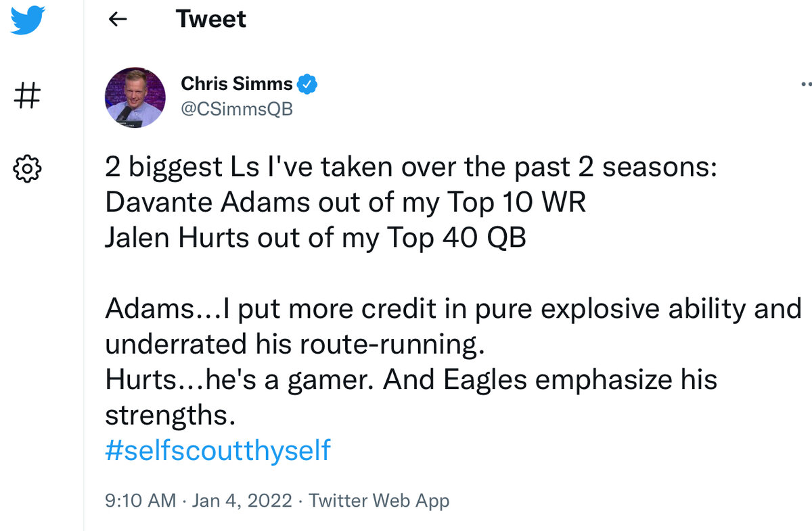Click the "underrated his route-running" line
The image size is (812, 531).
click(x=295, y=344)
